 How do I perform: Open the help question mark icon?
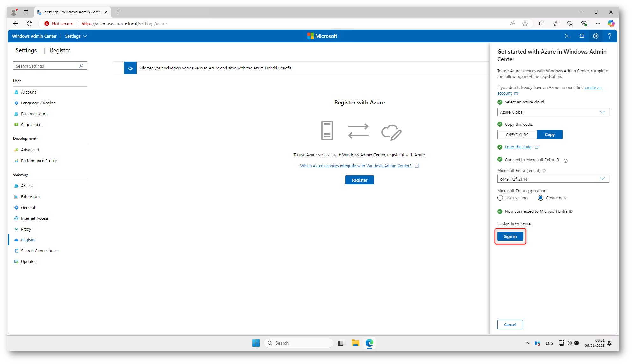pos(609,36)
